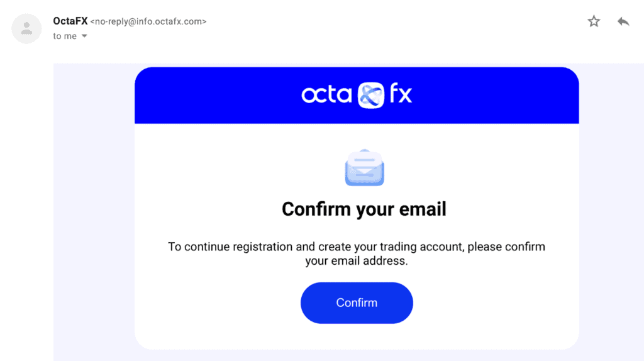
Task: Click the blue Confirm button
Action: pos(357,303)
